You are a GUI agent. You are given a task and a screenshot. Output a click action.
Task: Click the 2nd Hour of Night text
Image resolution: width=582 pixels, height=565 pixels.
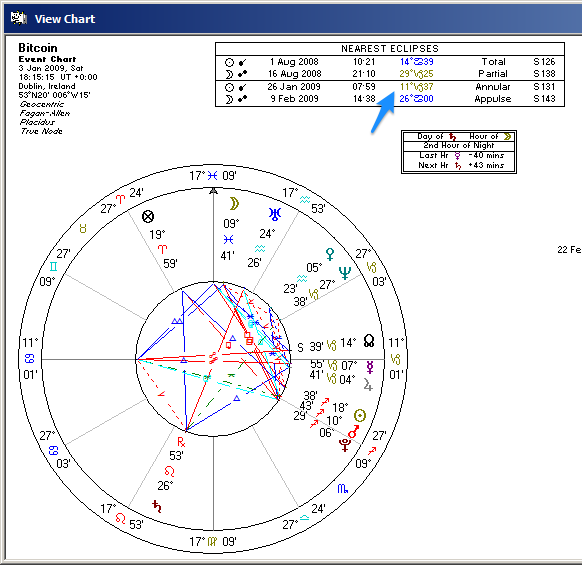click(459, 146)
